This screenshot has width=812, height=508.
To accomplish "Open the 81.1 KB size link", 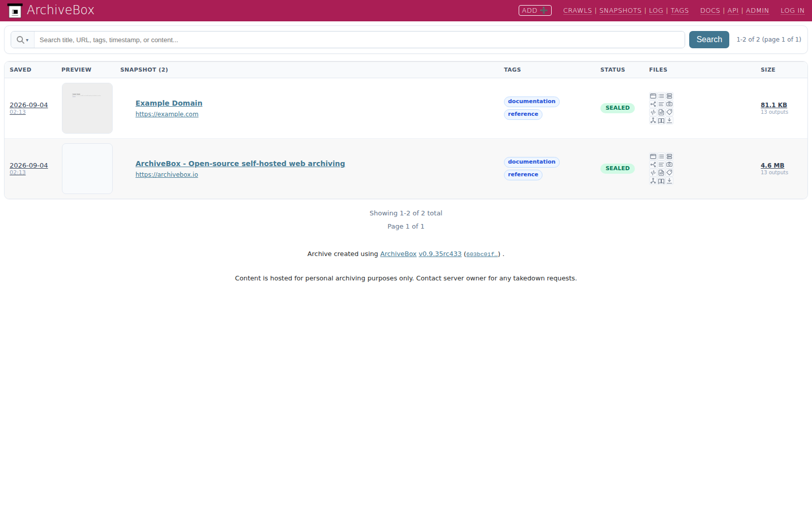I will (x=774, y=105).
